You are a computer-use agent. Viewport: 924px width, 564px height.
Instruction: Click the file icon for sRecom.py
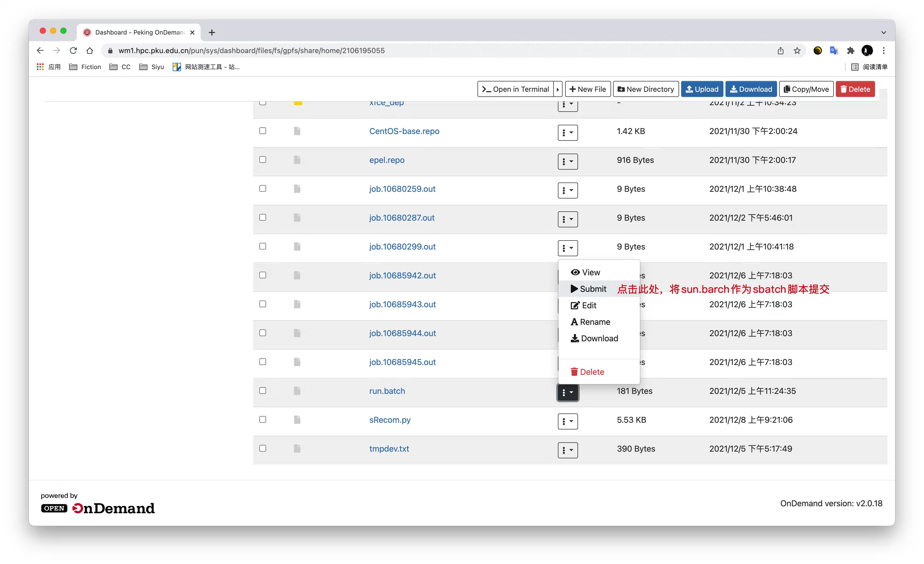297,420
